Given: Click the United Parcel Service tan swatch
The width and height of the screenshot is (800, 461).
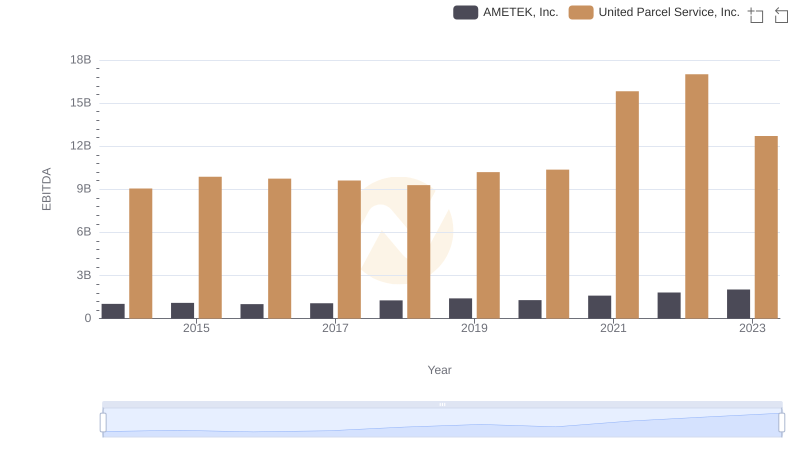Looking at the screenshot, I should click(581, 12).
